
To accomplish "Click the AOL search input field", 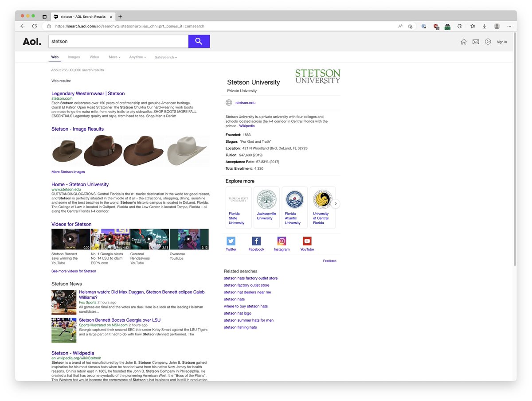I will pyautogui.click(x=118, y=41).
